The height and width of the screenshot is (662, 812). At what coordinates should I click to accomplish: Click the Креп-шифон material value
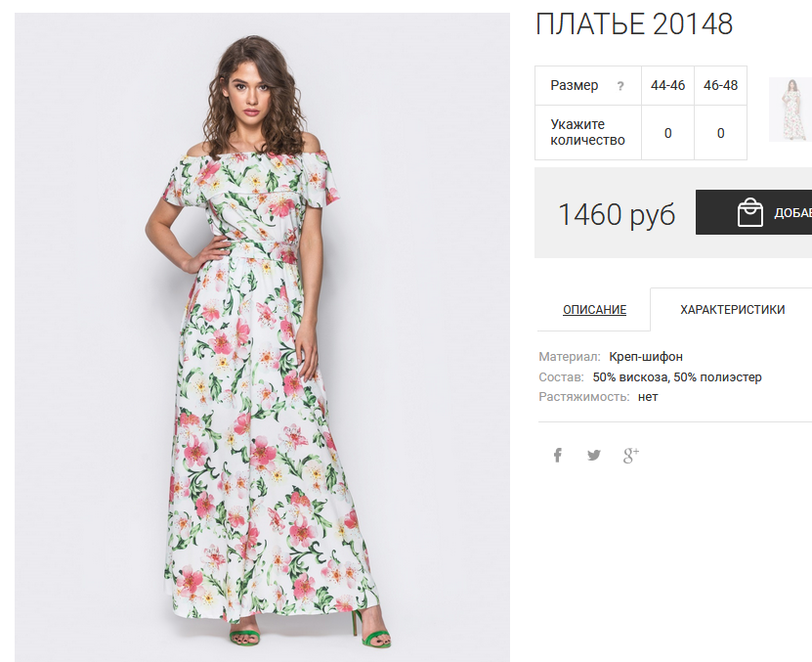646,357
